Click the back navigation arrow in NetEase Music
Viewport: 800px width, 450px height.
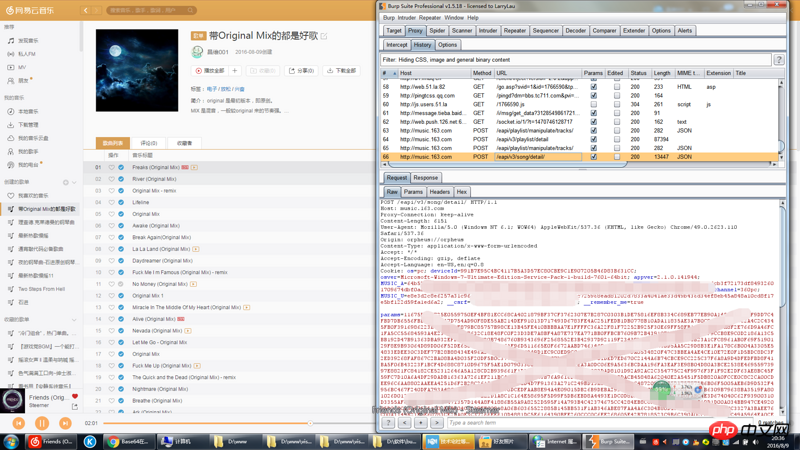coord(86,10)
